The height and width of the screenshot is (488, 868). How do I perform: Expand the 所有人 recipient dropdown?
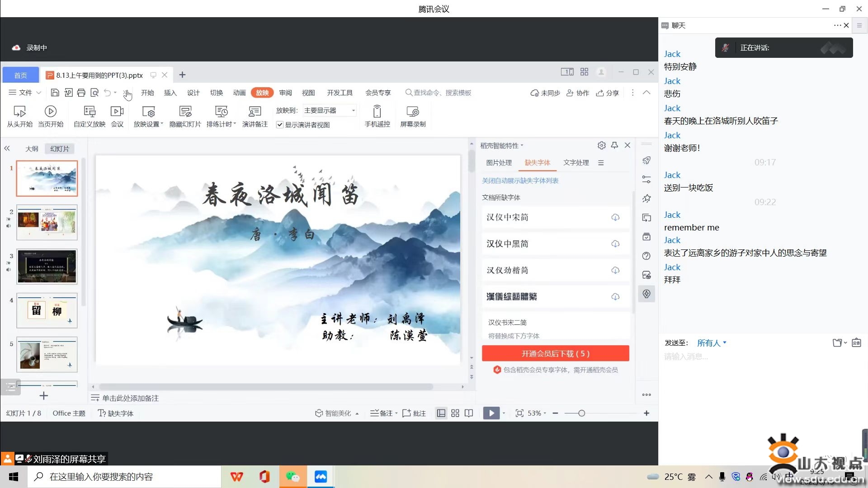[x=712, y=343]
